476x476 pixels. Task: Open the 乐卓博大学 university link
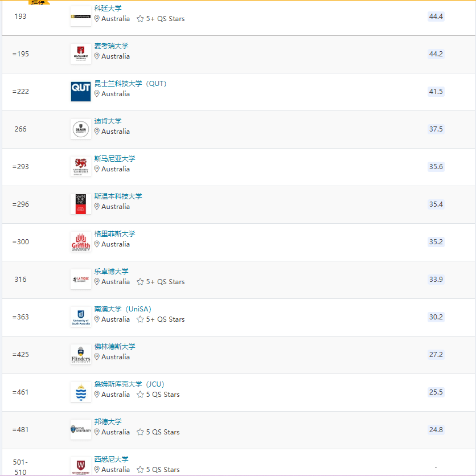(111, 272)
